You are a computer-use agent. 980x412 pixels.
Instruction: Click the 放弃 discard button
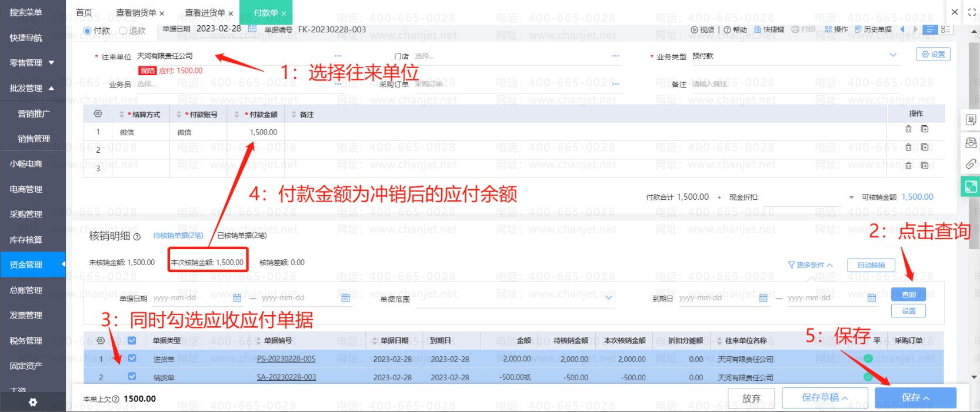751,398
